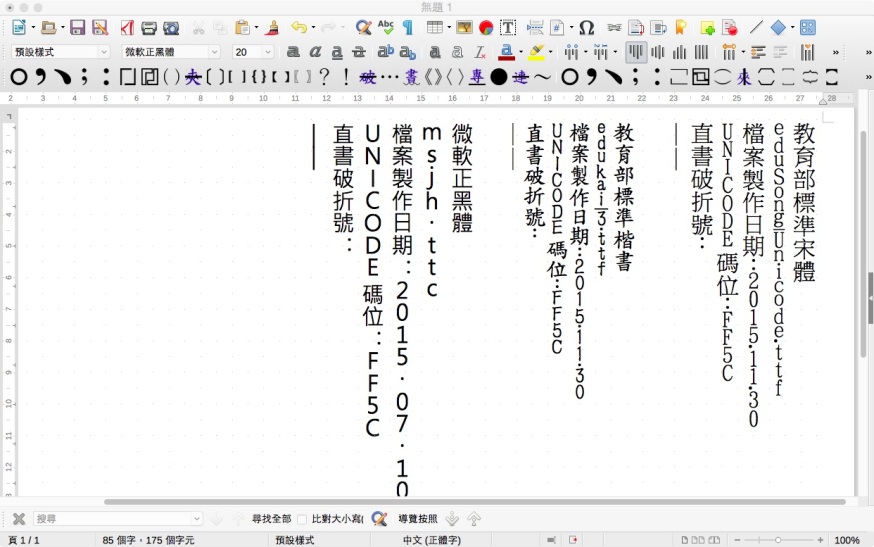Toggle strikethrough text formatting
Image resolution: width=874 pixels, height=547 pixels.
coord(359,52)
